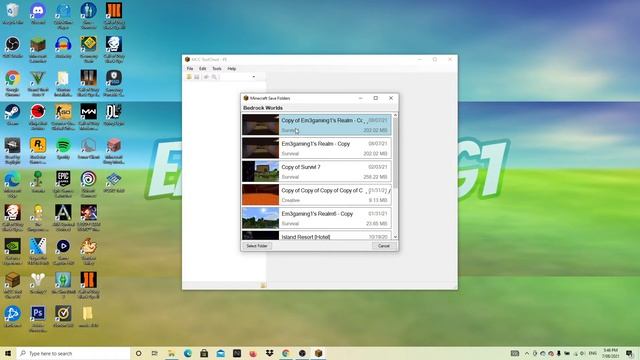
Task: Open the Epic Games Launcher desktop icon
Action: [63, 184]
